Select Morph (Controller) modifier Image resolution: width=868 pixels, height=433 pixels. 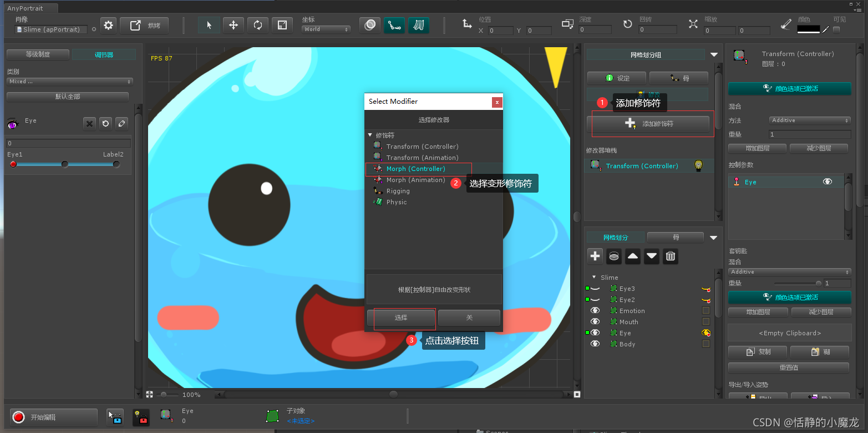415,169
